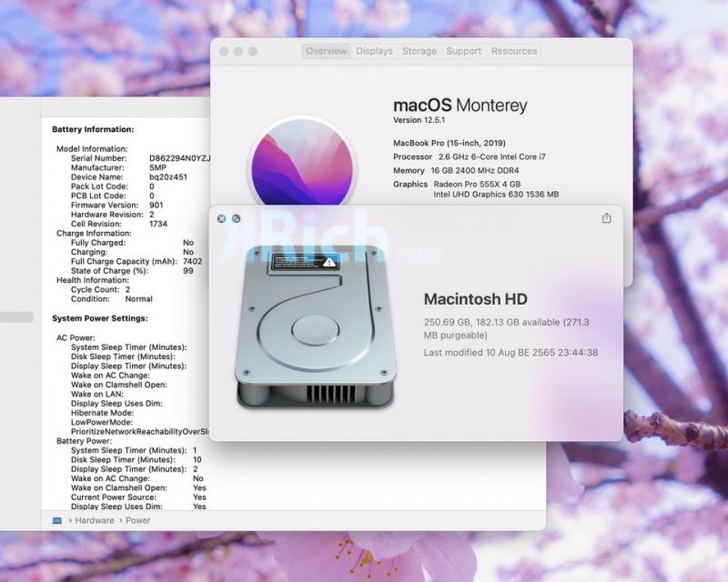Screen dimensions: 728x582
Task: Select the "MacBook Pro (15-inch, 2019)" model text
Action: click(x=450, y=143)
